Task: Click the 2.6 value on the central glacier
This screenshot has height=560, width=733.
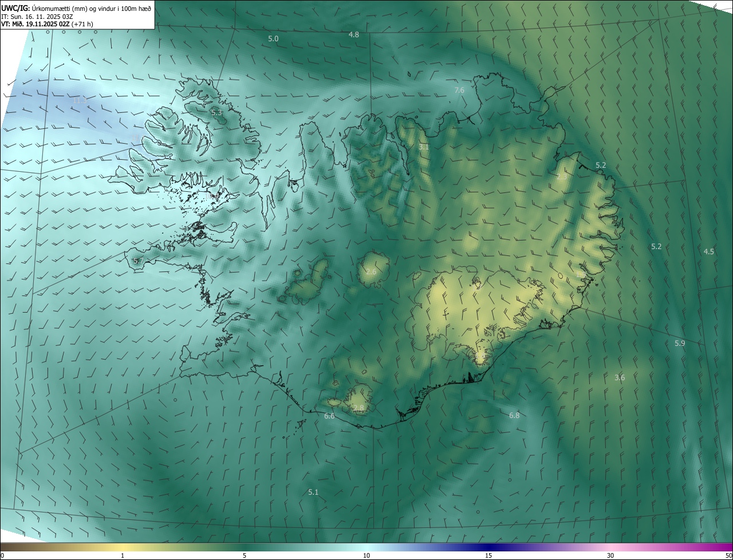Action: [371, 271]
